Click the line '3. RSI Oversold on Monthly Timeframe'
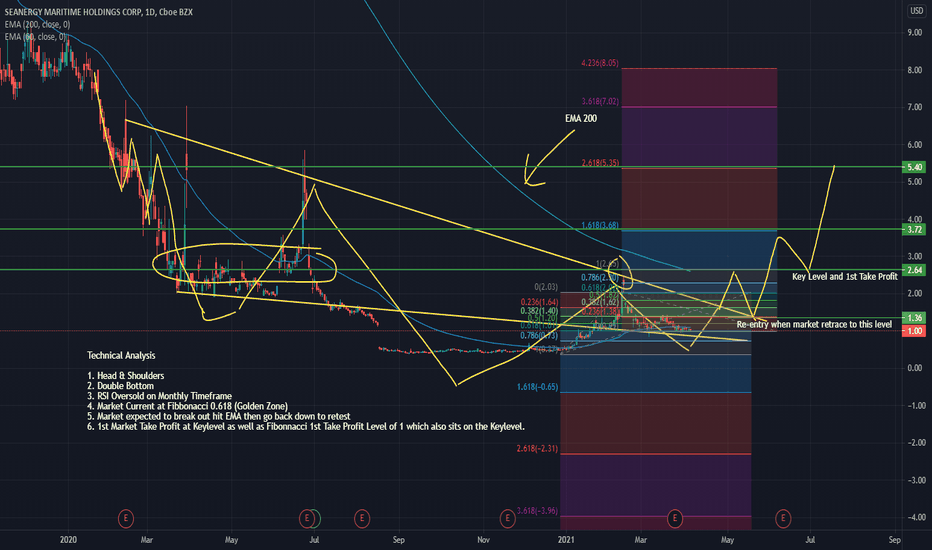This screenshot has height=550, width=932. (x=159, y=396)
